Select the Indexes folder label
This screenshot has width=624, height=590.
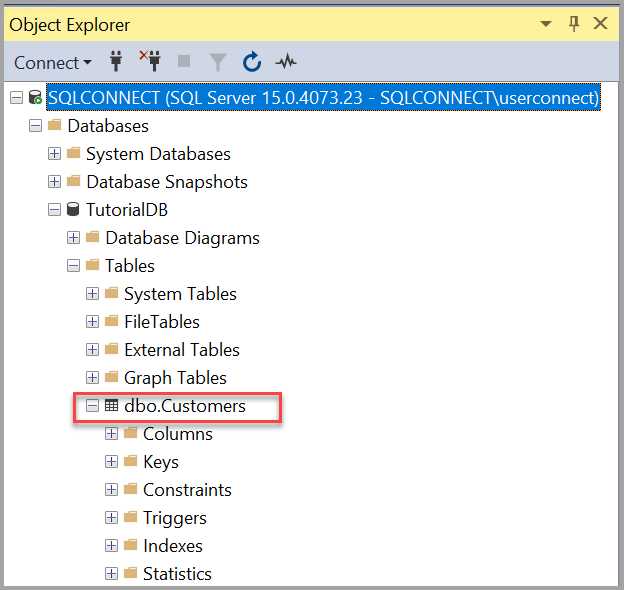click(173, 546)
